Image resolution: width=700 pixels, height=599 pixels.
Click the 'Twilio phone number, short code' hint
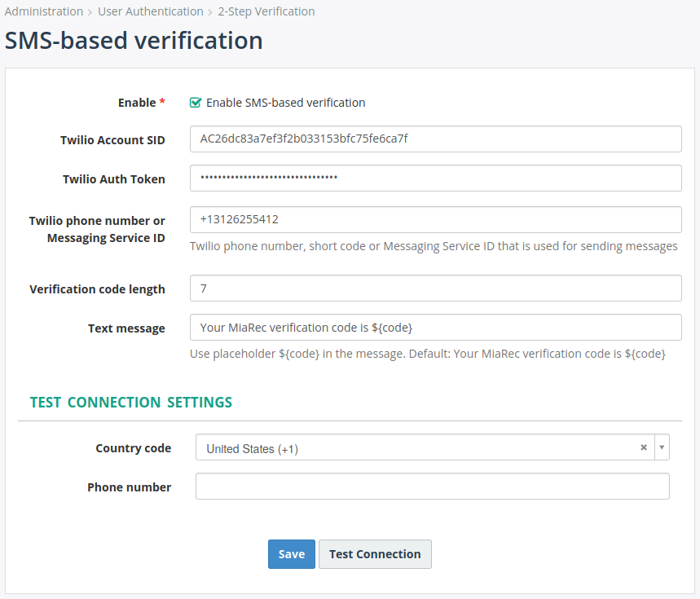pos(434,246)
